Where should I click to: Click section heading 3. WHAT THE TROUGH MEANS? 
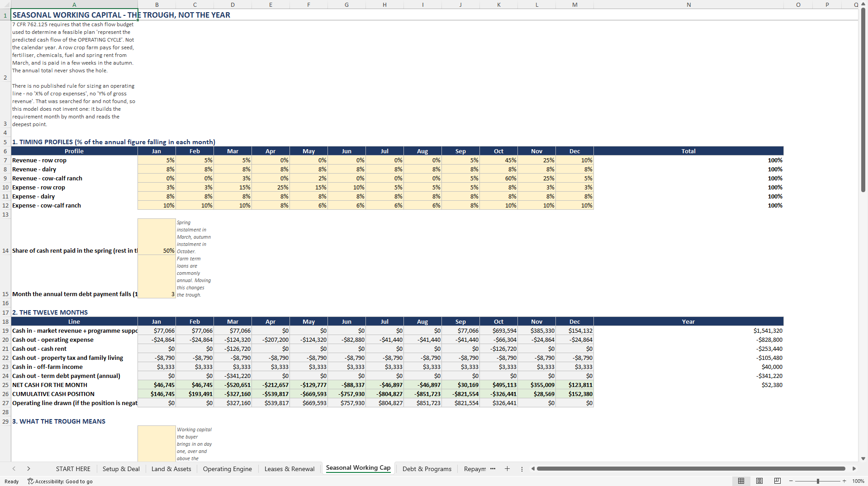[59, 421]
